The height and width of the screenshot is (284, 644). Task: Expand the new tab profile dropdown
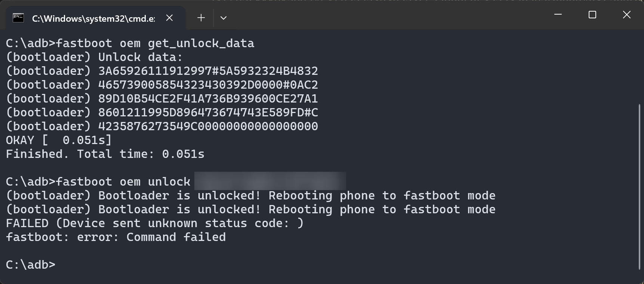pyautogui.click(x=224, y=18)
